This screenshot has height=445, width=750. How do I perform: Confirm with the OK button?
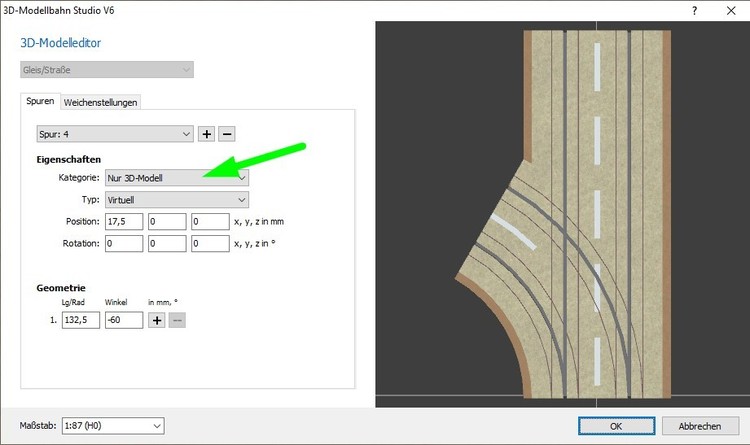(x=617, y=426)
